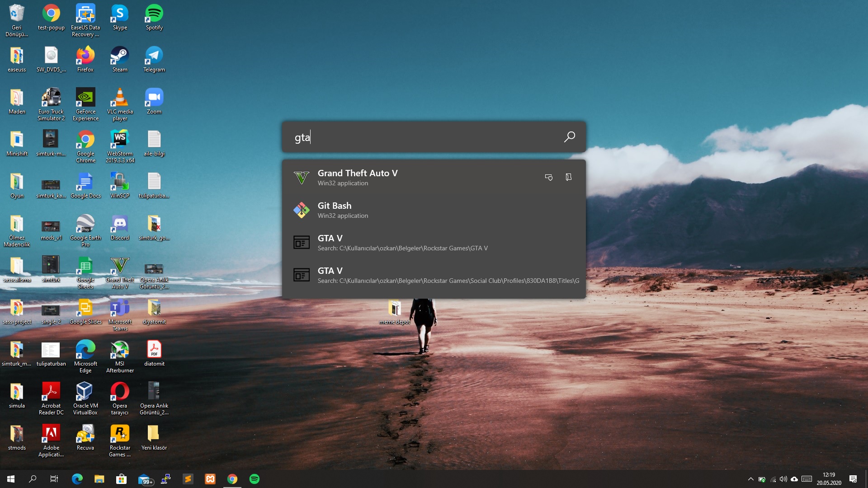Click the search magnifier in launcher
Image resolution: width=868 pixels, height=488 pixels.
click(x=569, y=137)
